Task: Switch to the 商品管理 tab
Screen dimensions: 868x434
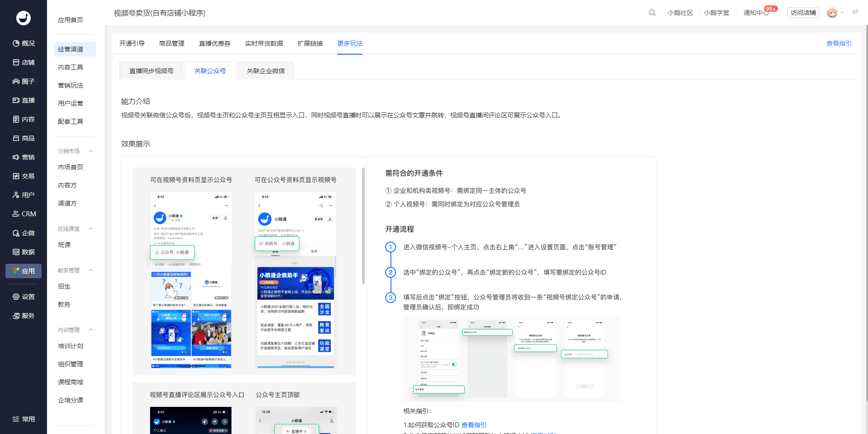Action: click(172, 43)
